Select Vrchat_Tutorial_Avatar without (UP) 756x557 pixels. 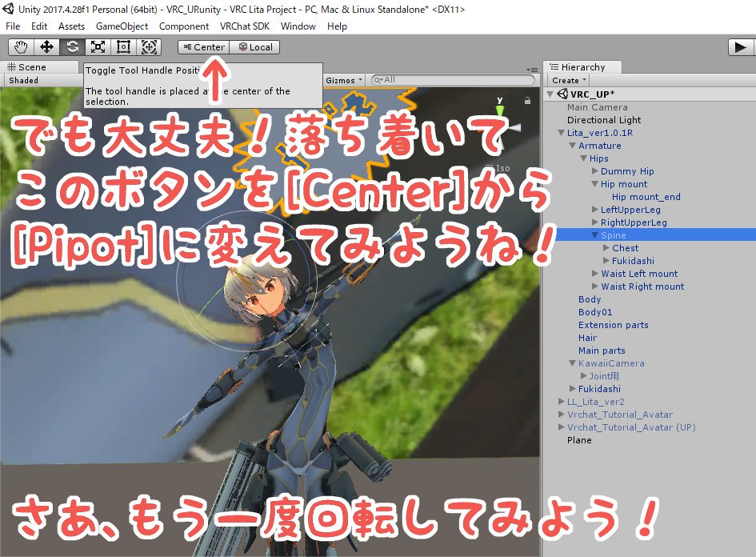click(619, 415)
